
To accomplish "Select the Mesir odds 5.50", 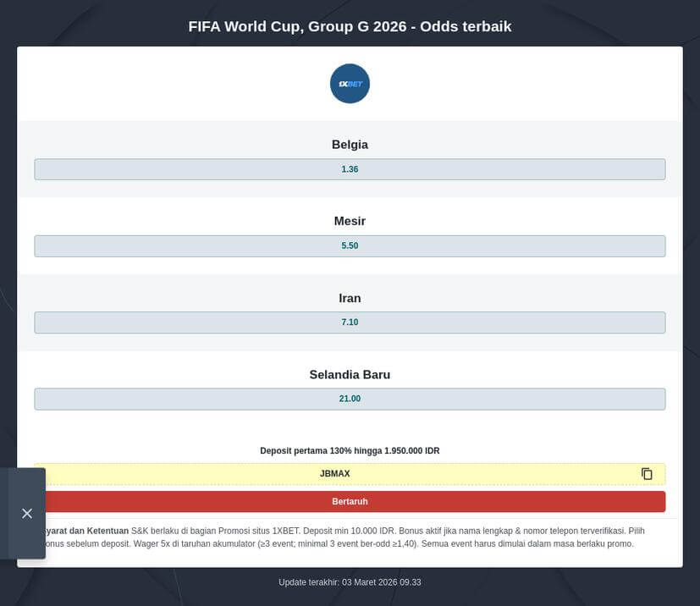I will pos(350,245).
